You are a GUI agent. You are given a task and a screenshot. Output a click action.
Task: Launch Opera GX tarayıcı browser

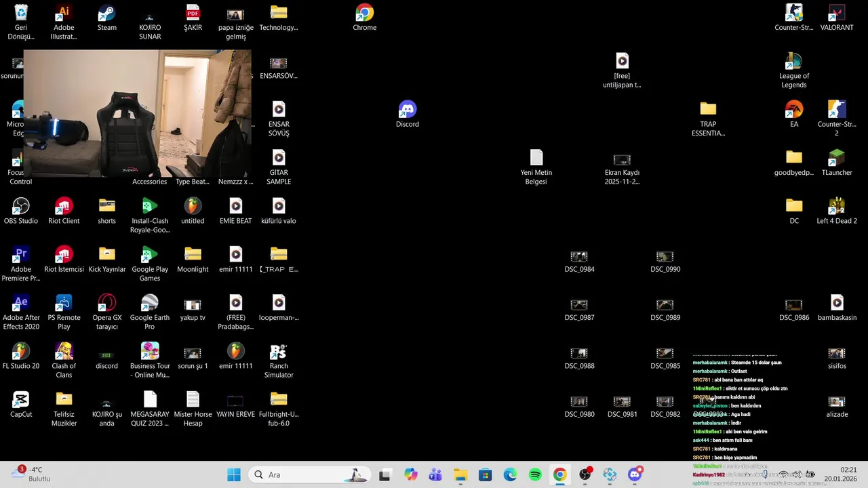click(106, 312)
